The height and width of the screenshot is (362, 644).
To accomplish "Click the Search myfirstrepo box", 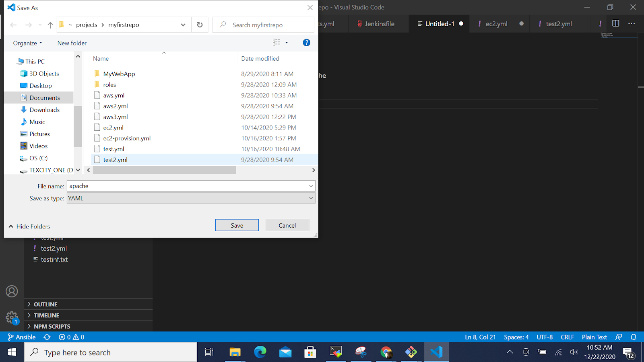I will pyautogui.click(x=263, y=25).
